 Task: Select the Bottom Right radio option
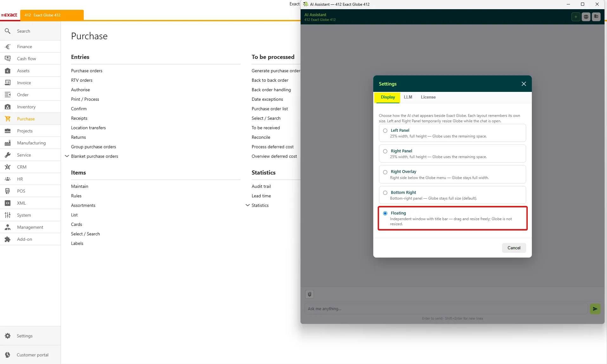tap(385, 193)
